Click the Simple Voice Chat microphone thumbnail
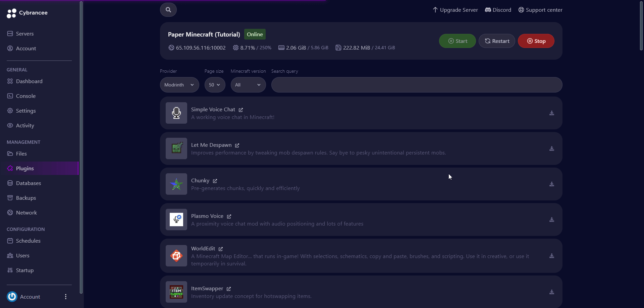This screenshot has width=644, height=308. coord(176,113)
